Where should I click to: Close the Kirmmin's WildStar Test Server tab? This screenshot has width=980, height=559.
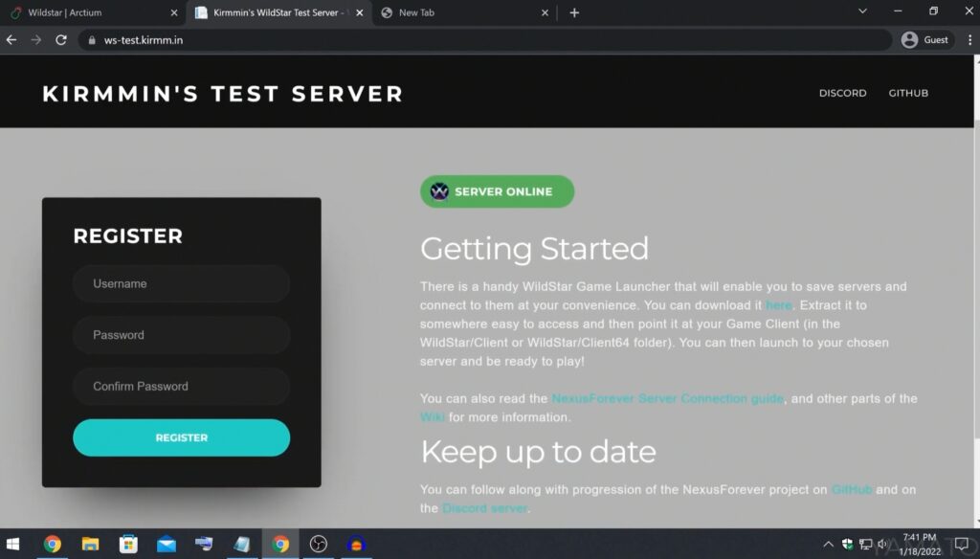pyautogui.click(x=360, y=12)
